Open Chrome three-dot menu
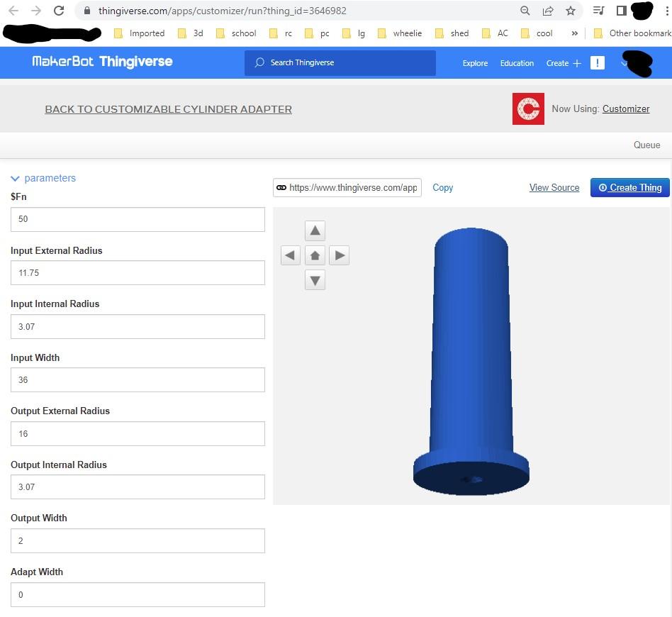The width and height of the screenshot is (672, 617). (667, 11)
